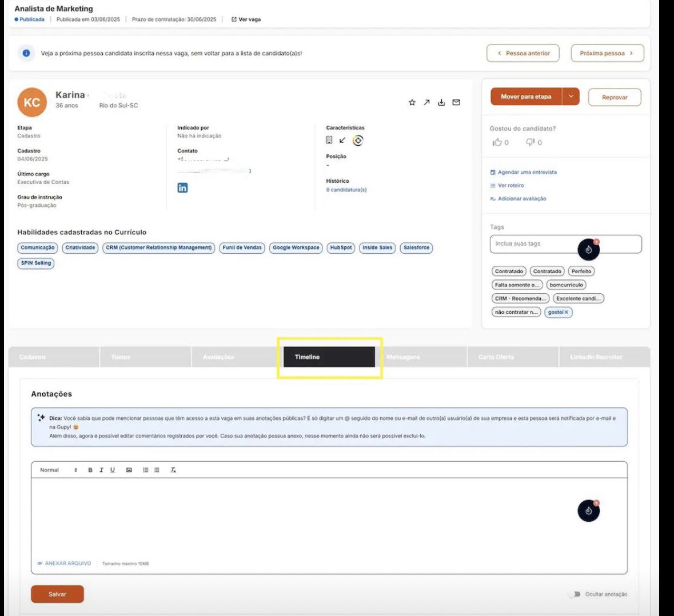
Task: Expand the Mover para etapa dropdown arrow
Action: click(571, 97)
